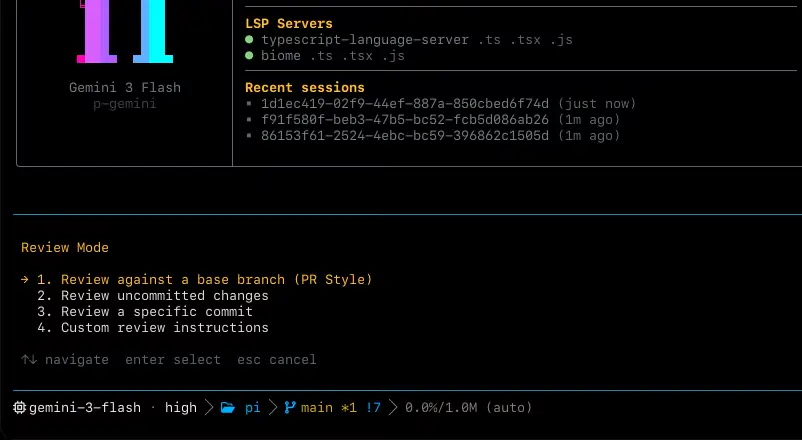Click the git branch icon before main

pos(290,407)
